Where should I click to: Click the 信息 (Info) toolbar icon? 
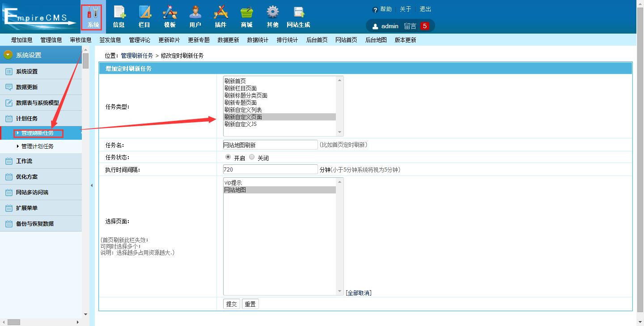[119, 17]
